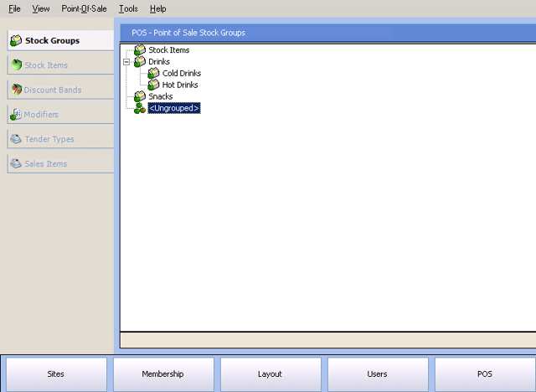Open Discount Bands label in sidebar
The image size is (536, 392).
click(53, 90)
